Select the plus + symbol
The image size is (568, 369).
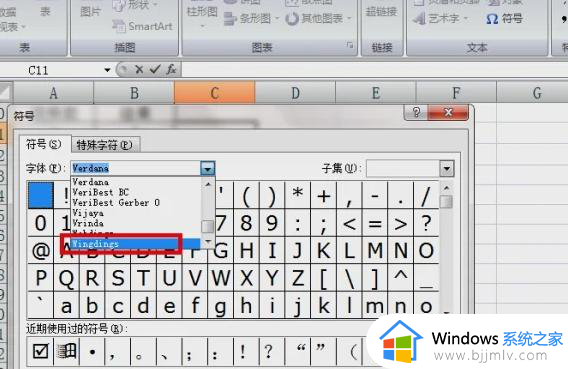(323, 195)
